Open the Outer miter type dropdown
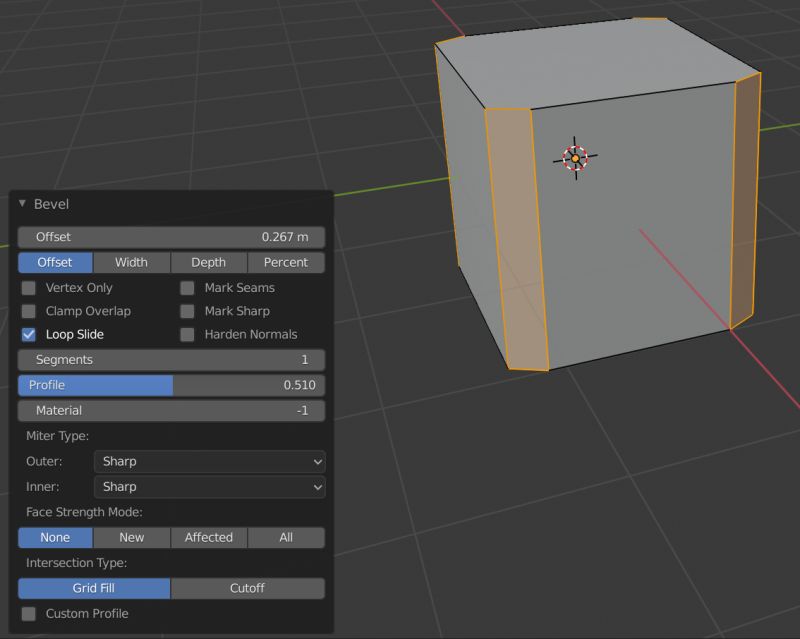The image size is (800, 639). click(x=209, y=461)
